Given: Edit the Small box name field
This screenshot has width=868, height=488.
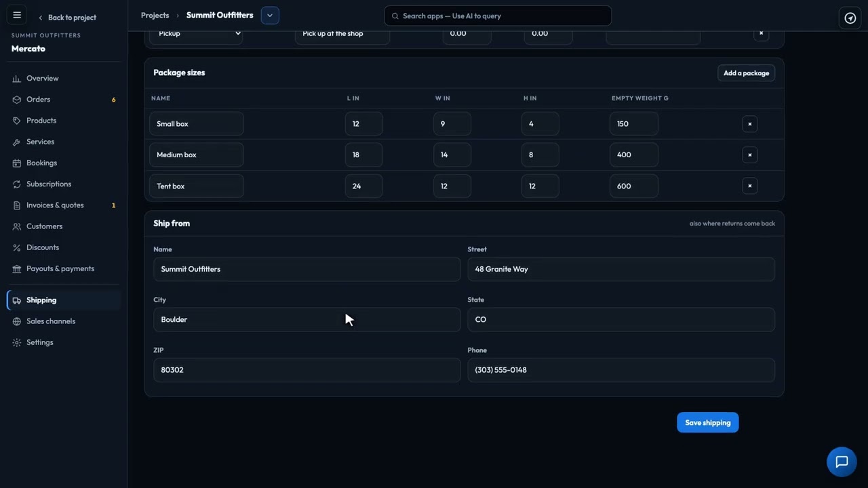Looking at the screenshot, I should point(197,124).
